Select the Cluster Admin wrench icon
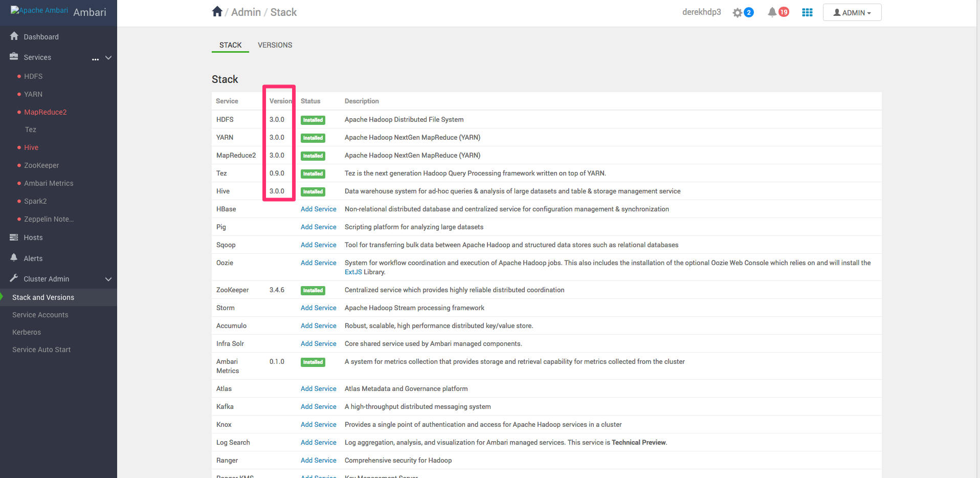This screenshot has width=980, height=478. 14,278
